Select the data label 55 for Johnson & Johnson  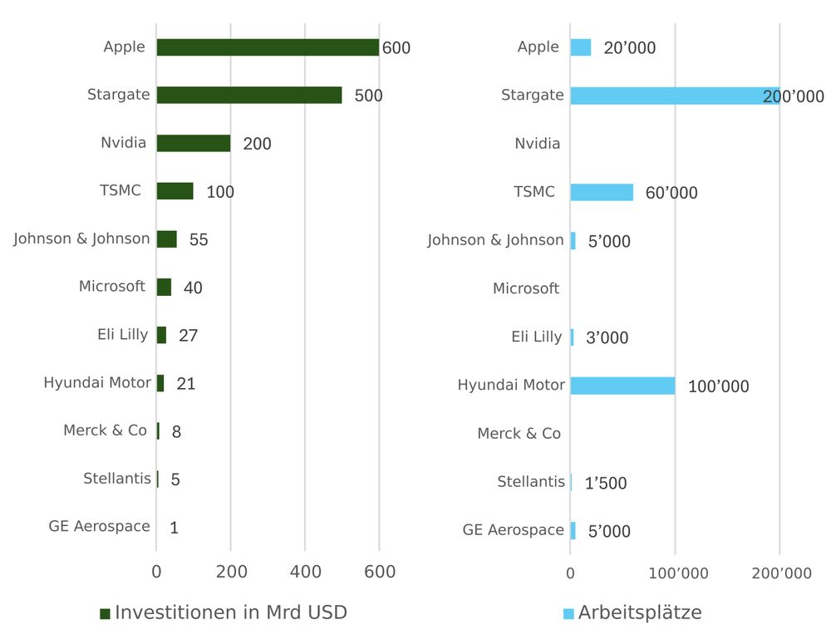coord(199,240)
